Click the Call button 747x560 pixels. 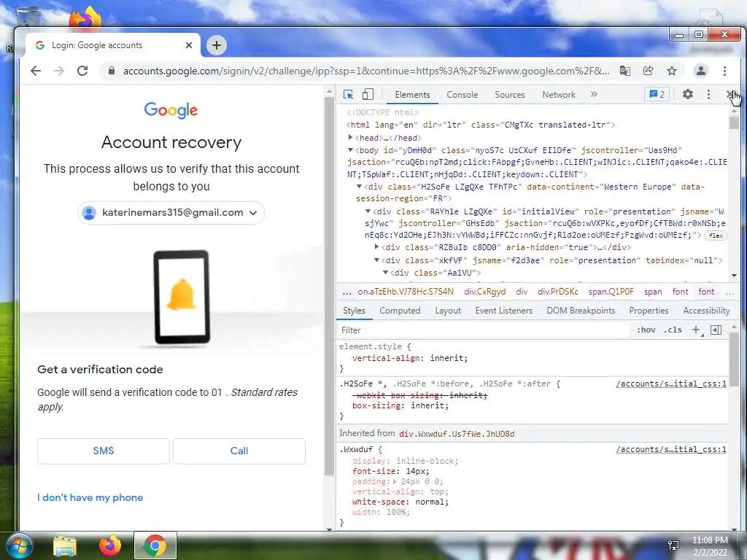(239, 451)
